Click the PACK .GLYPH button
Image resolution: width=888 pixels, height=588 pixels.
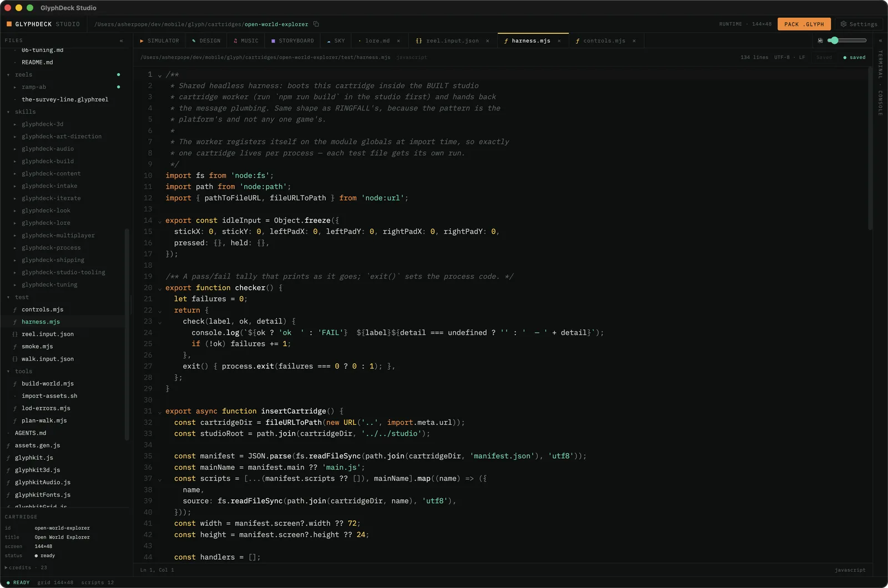[804, 24]
